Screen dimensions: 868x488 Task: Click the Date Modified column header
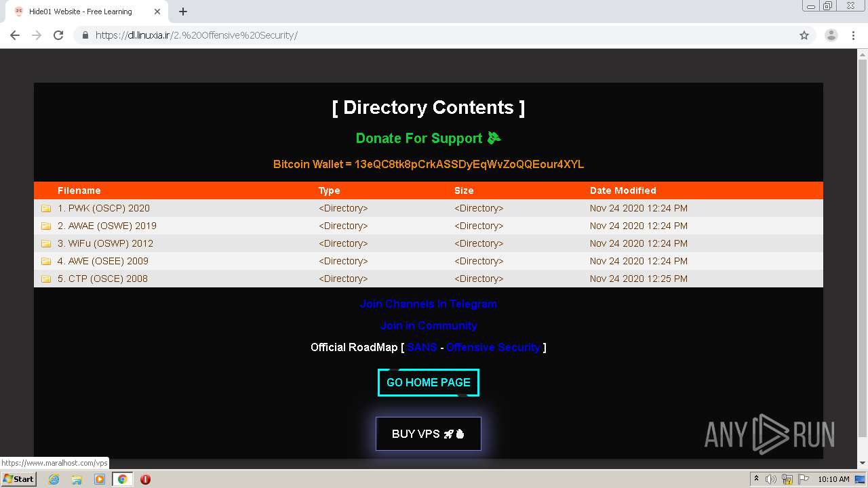pos(623,190)
